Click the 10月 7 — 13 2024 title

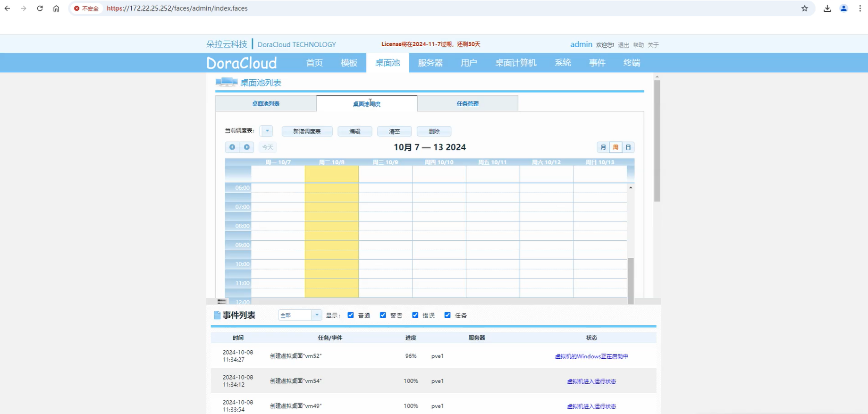(430, 147)
